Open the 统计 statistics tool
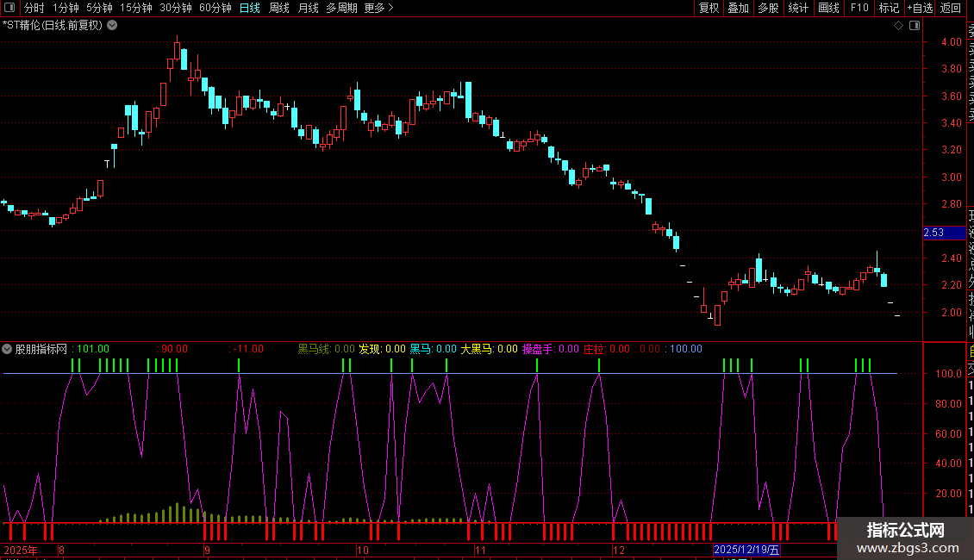 point(798,8)
